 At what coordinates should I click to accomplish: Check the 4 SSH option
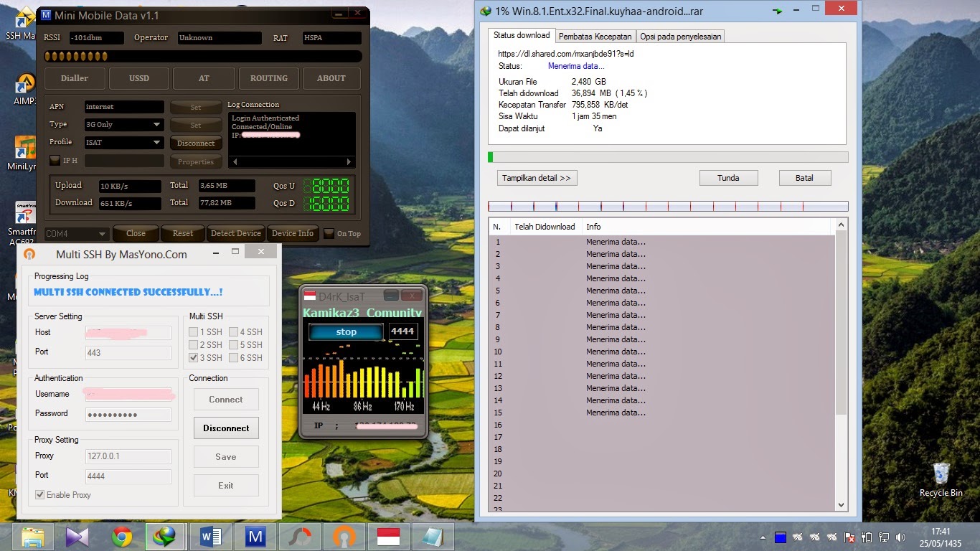[x=234, y=332]
